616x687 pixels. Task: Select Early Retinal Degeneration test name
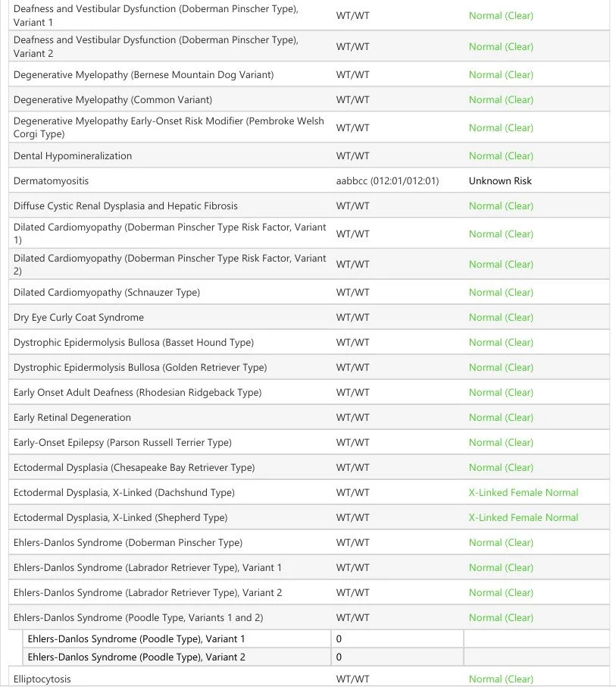click(72, 418)
